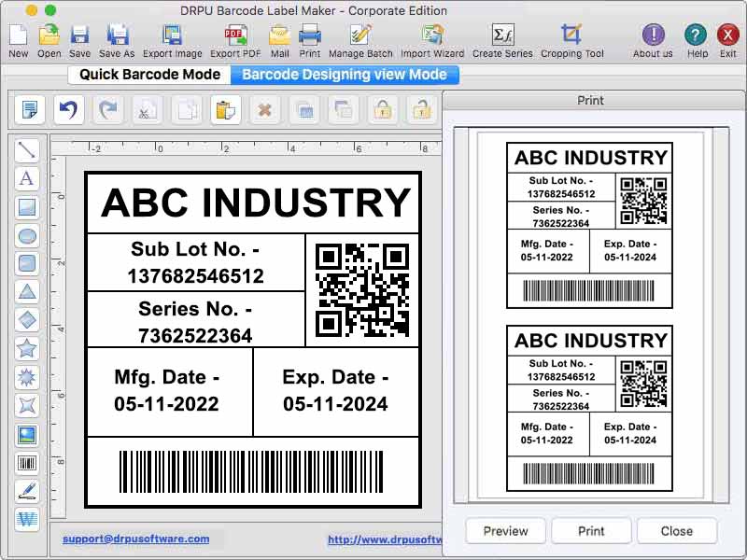Export the label as PDF
Screen dimensions: 747x560
pyautogui.click(x=235, y=39)
